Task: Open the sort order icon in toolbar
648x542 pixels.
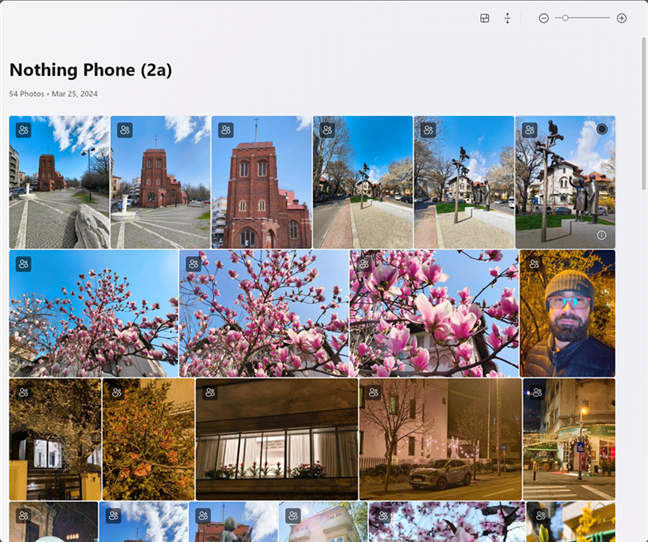Action: point(507,18)
